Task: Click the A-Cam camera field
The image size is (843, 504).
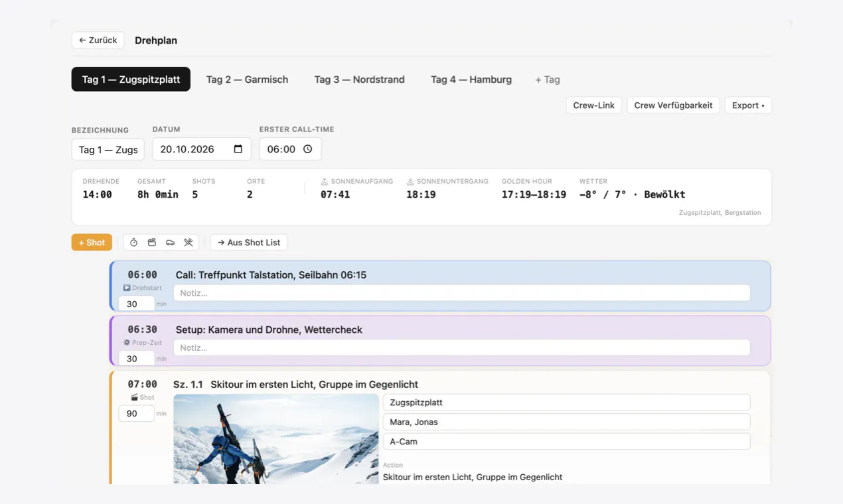Action: pos(567,441)
